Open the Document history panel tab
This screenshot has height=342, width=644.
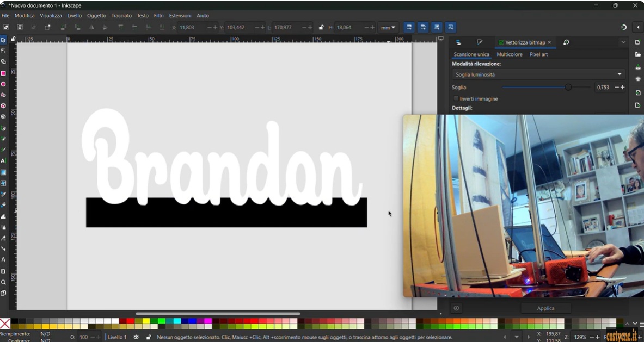566,42
